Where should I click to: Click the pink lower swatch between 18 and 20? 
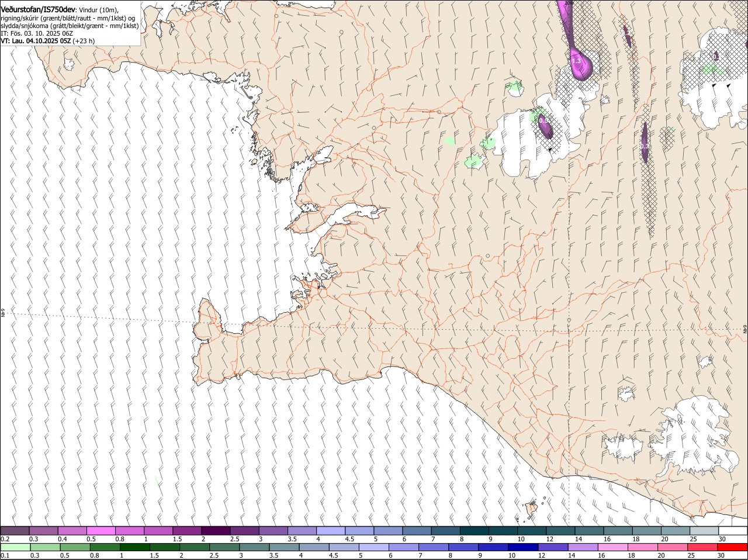642,548
